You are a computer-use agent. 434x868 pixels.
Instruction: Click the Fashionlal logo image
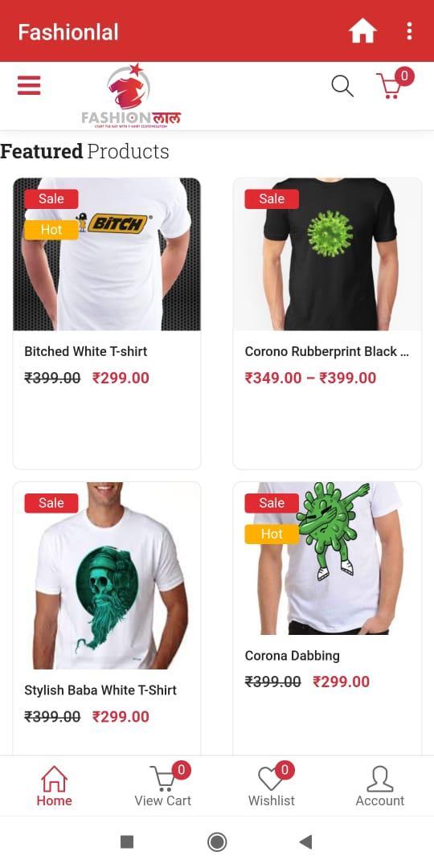point(131,96)
